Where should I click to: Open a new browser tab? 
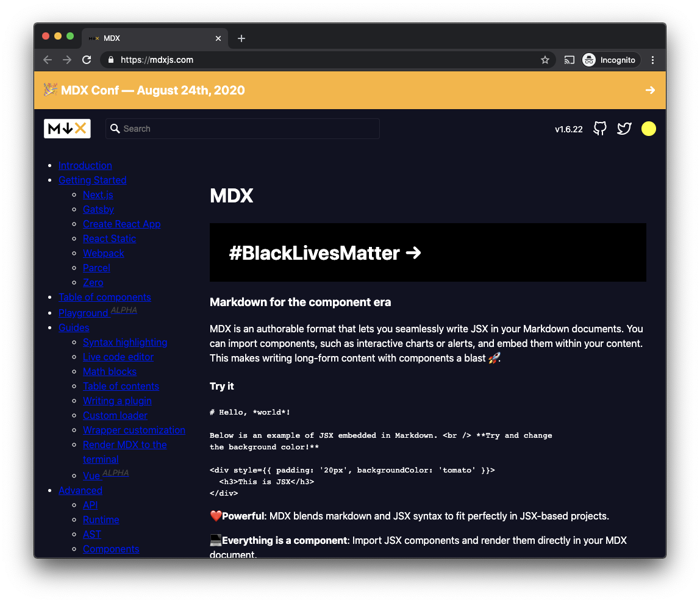241,38
